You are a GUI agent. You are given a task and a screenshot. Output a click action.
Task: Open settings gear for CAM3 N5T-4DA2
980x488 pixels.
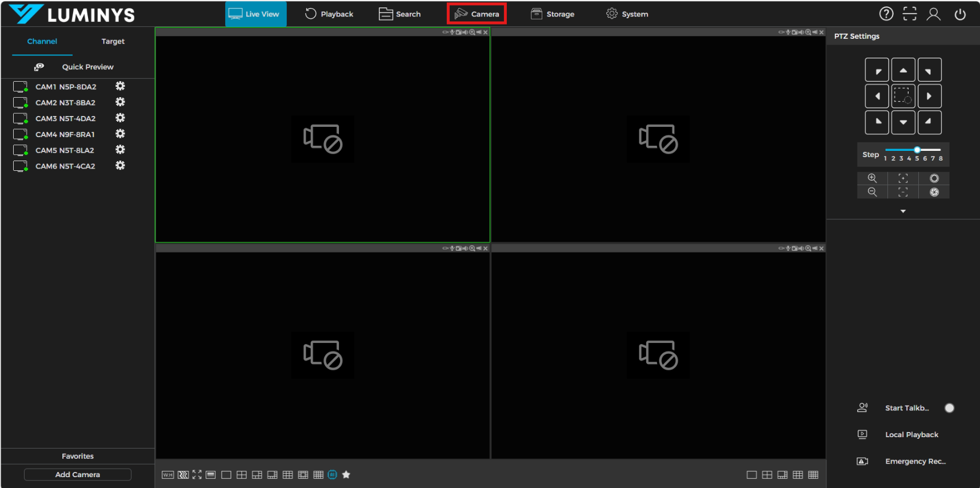[120, 118]
